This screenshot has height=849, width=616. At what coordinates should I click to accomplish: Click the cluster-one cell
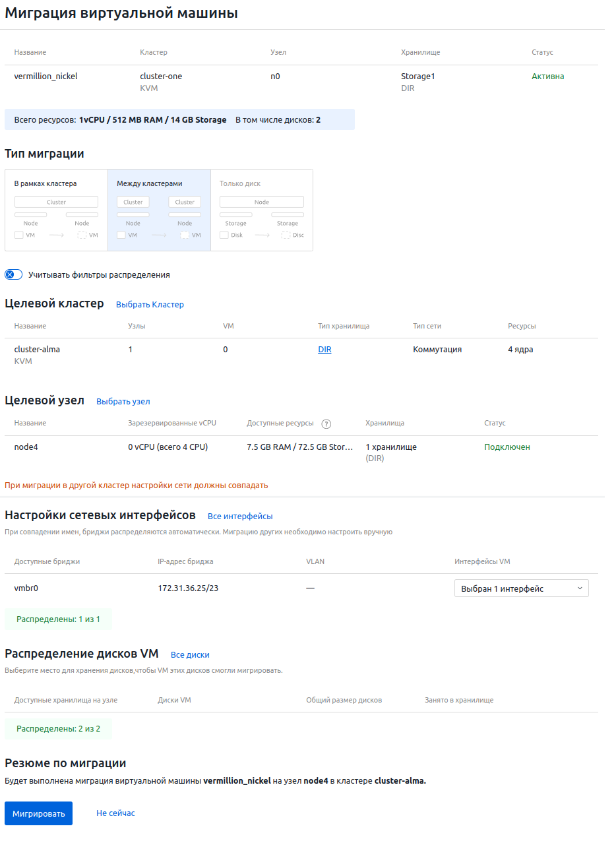(x=161, y=77)
